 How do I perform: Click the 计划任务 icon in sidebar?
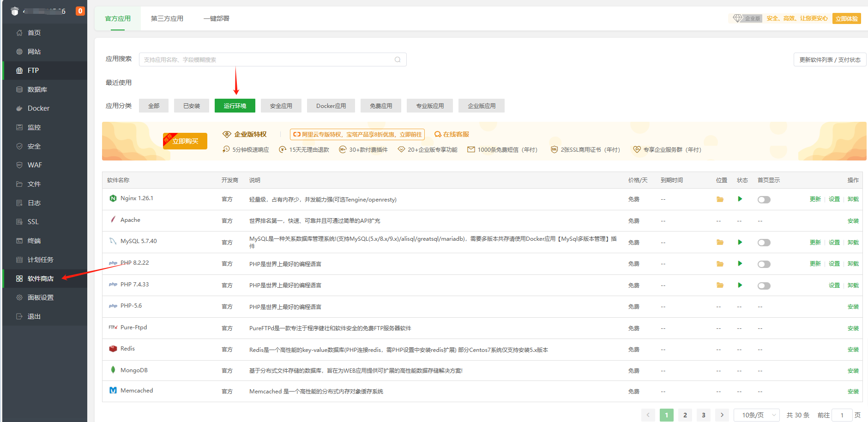19,260
